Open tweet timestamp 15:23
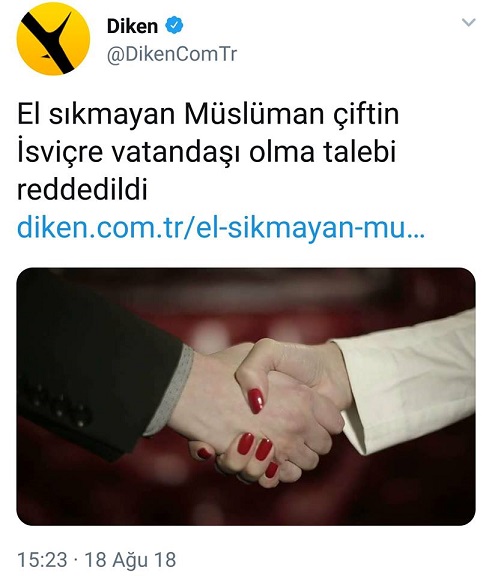 tap(43, 560)
